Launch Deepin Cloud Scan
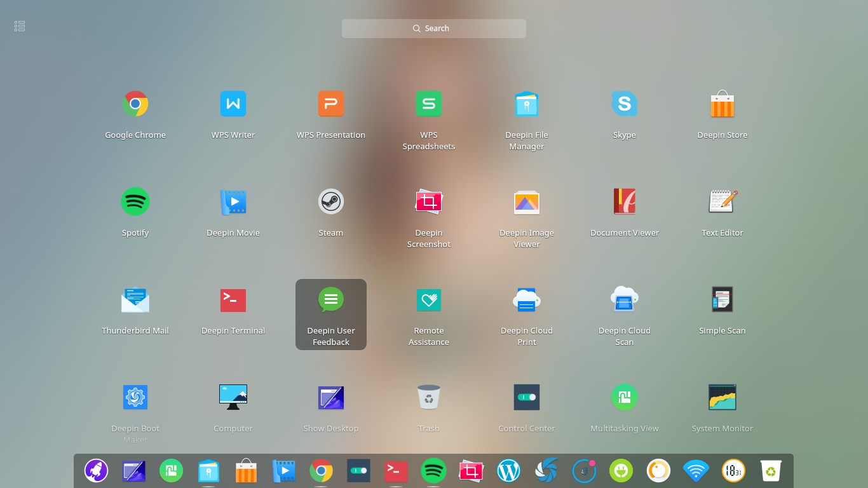The width and height of the screenshot is (868, 488). 625,300
